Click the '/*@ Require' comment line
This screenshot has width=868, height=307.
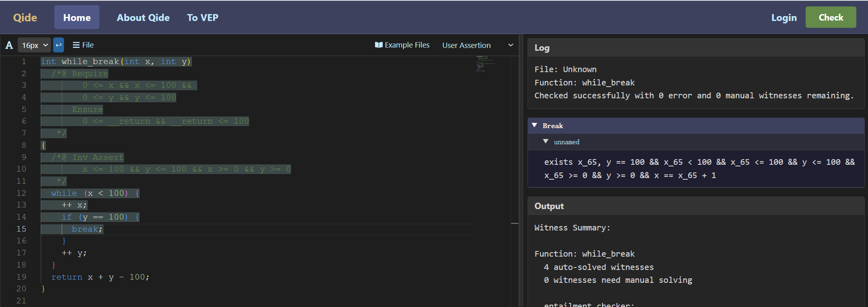pyautogui.click(x=80, y=73)
